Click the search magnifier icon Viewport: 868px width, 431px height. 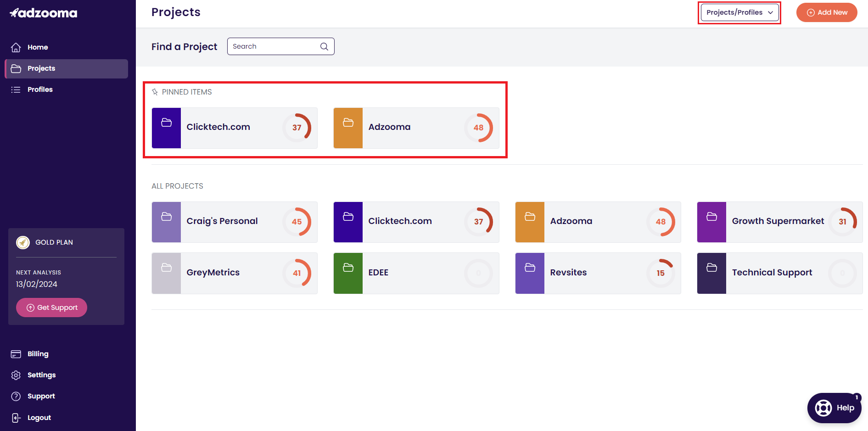pyautogui.click(x=324, y=46)
